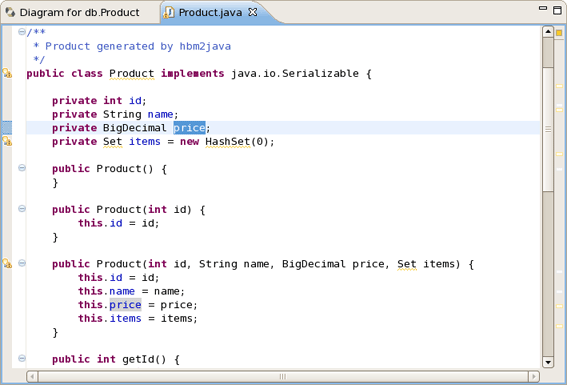Close the Product.java tab

pos(253,12)
